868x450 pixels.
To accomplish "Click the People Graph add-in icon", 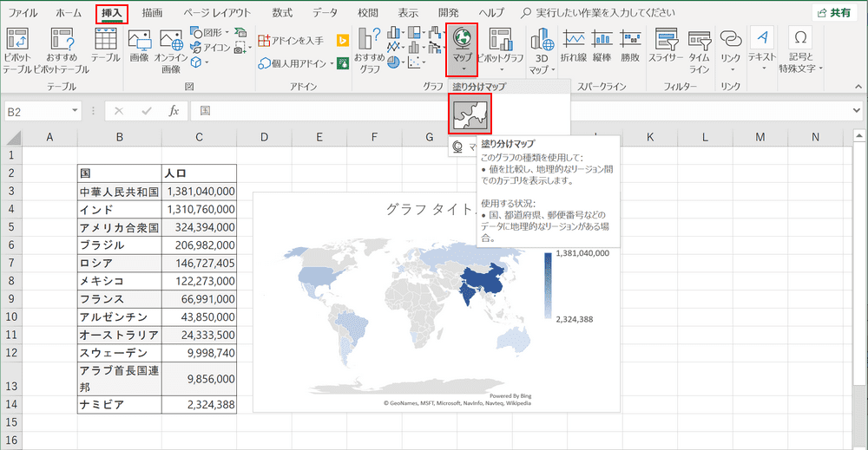I will click(343, 63).
